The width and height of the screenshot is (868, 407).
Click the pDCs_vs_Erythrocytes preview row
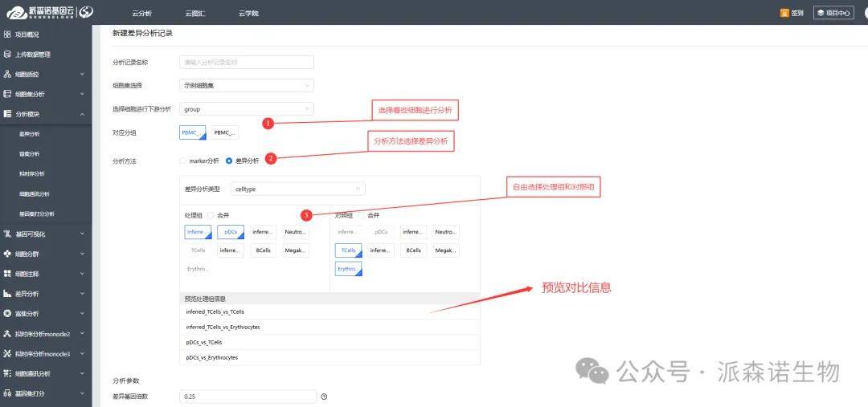(330, 358)
